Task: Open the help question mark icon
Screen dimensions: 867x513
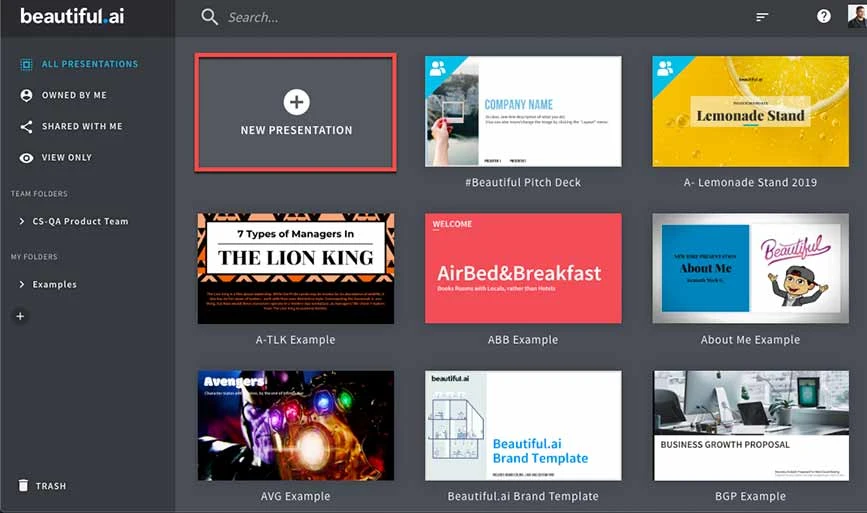Action: 824,17
